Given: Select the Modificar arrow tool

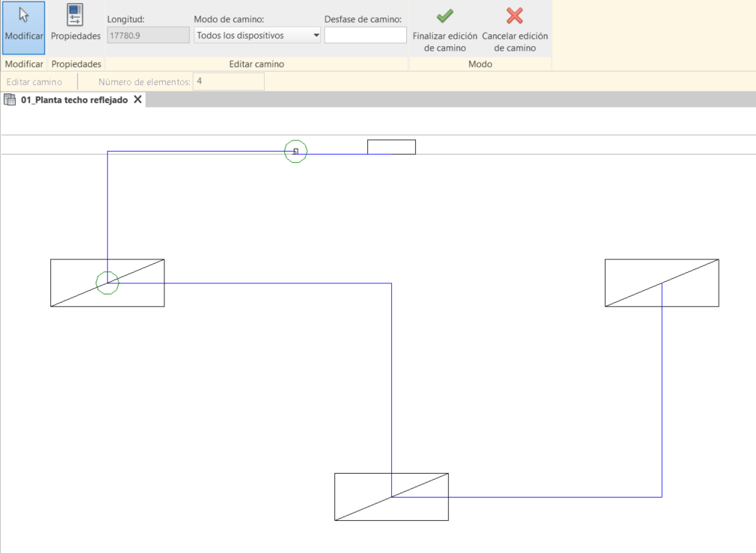Looking at the screenshot, I should coord(24,28).
